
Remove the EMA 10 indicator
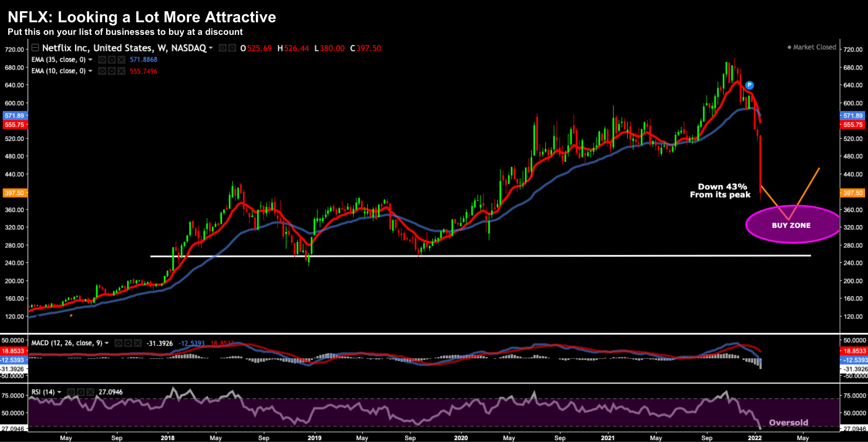(121, 71)
